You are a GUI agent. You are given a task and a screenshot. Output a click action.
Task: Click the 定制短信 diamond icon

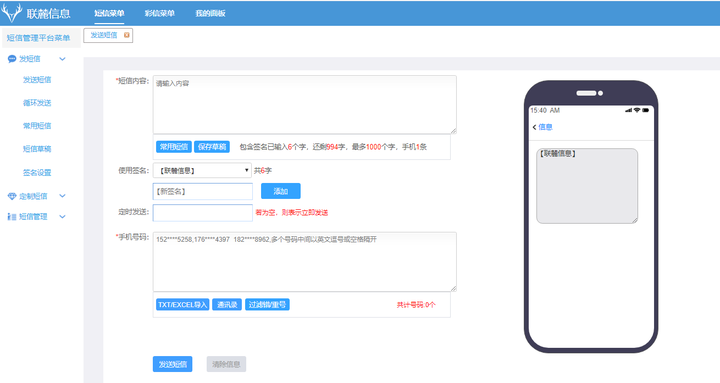[x=12, y=196]
